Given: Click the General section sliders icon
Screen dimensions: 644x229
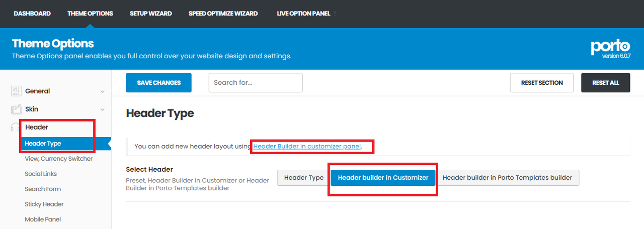Looking at the screenshot, I should pos(16,91).
